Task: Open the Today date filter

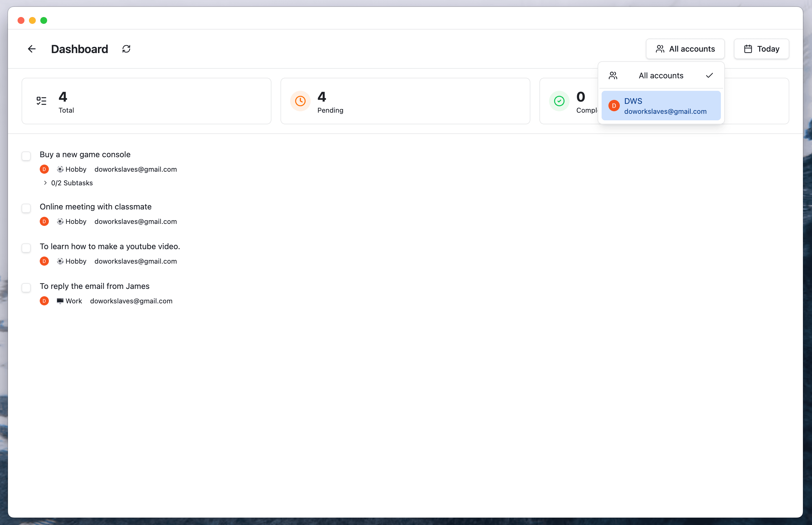Action: (x=761, y=49)
